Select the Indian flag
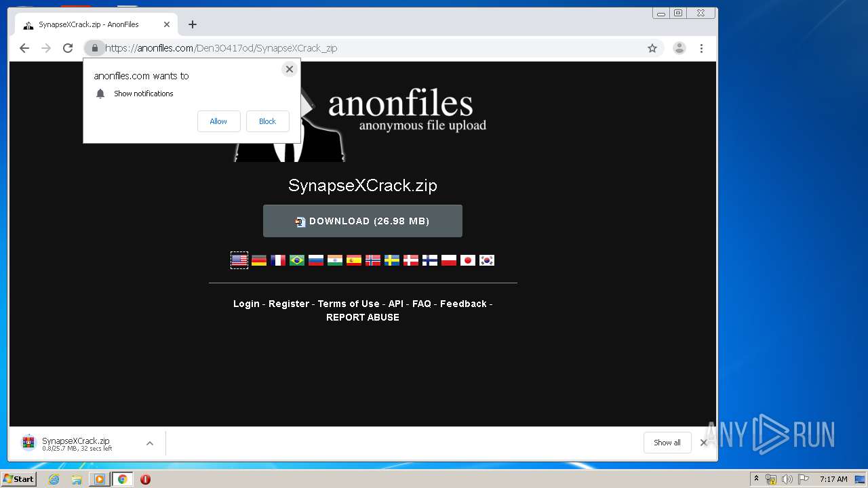 pos(335,260)
